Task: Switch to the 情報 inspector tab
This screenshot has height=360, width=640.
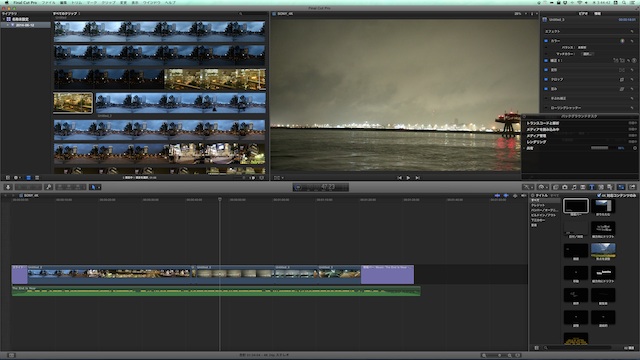Action: click(x=598, y=13)
